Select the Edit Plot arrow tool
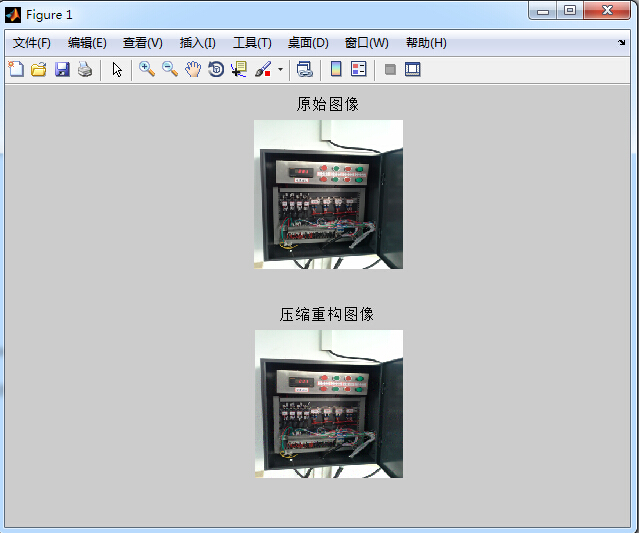639x533 pixels. [117, 70]
